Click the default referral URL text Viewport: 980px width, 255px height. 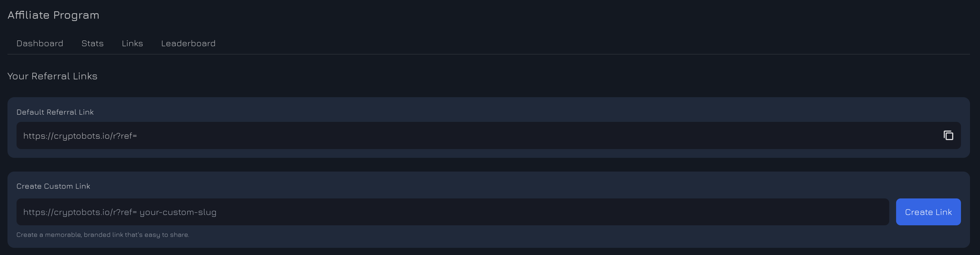[80, 136]
